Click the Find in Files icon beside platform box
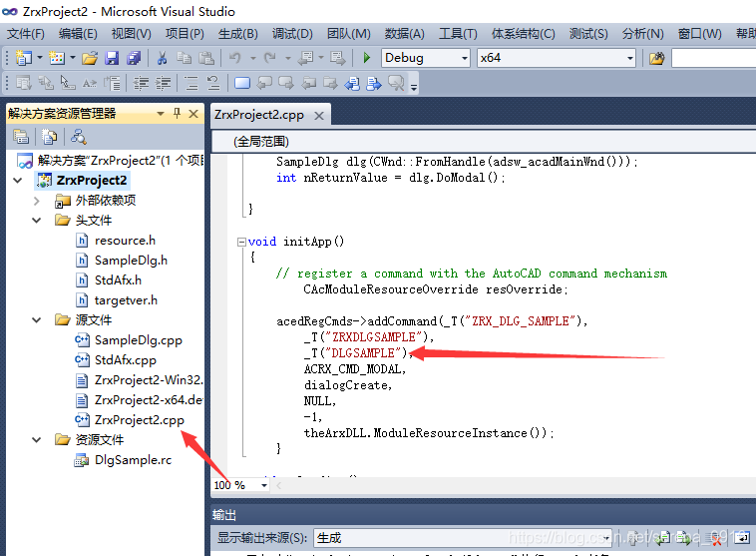This screenshot has height=556, width=756. [656, 59]
